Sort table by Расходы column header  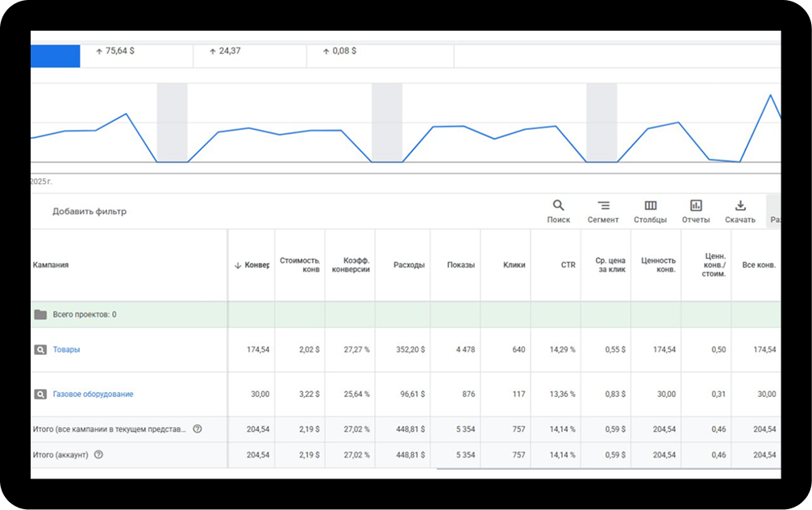coord(409,265)
